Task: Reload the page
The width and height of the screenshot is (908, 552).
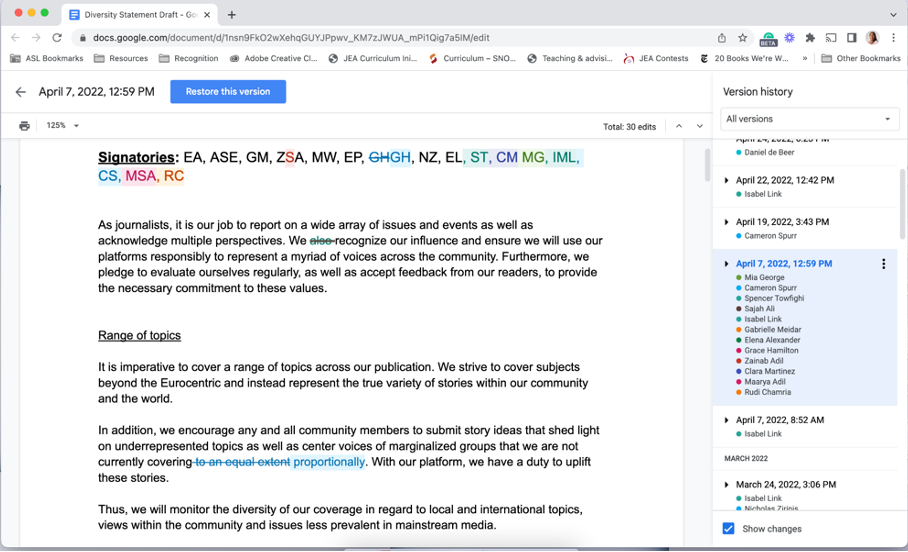Action: coord(57,38)
